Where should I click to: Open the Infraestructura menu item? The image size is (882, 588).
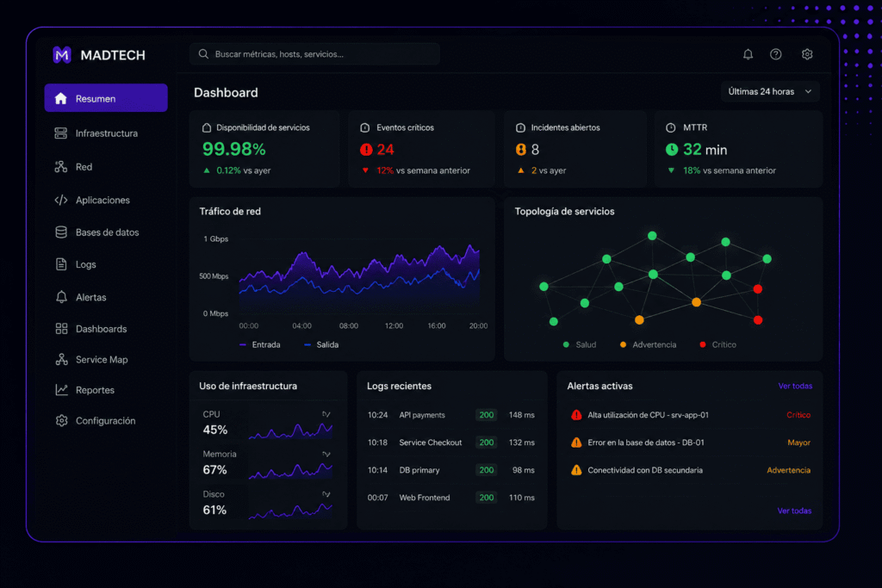point(106,133)
